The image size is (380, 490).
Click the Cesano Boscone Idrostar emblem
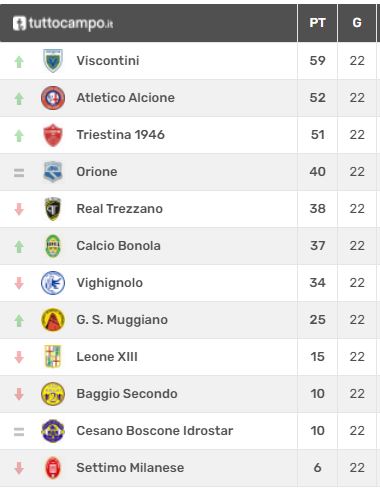click(53, 431)
